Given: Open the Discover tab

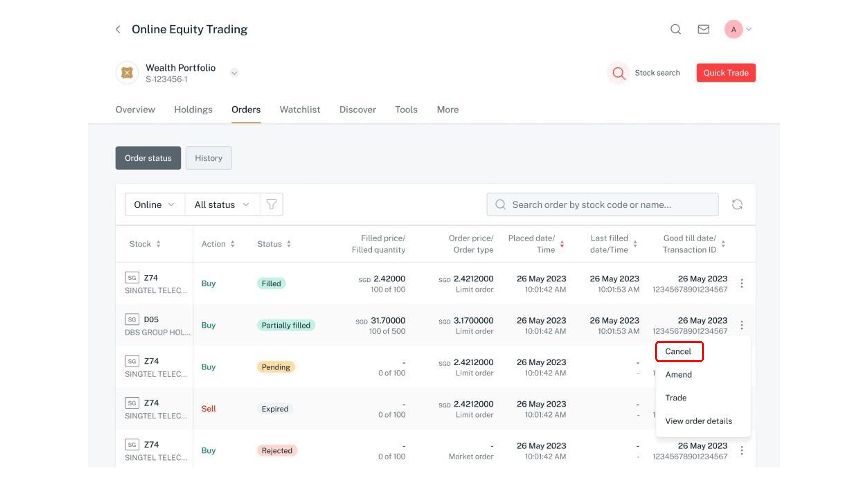Looking at the screenshot, I should [357, 109].
